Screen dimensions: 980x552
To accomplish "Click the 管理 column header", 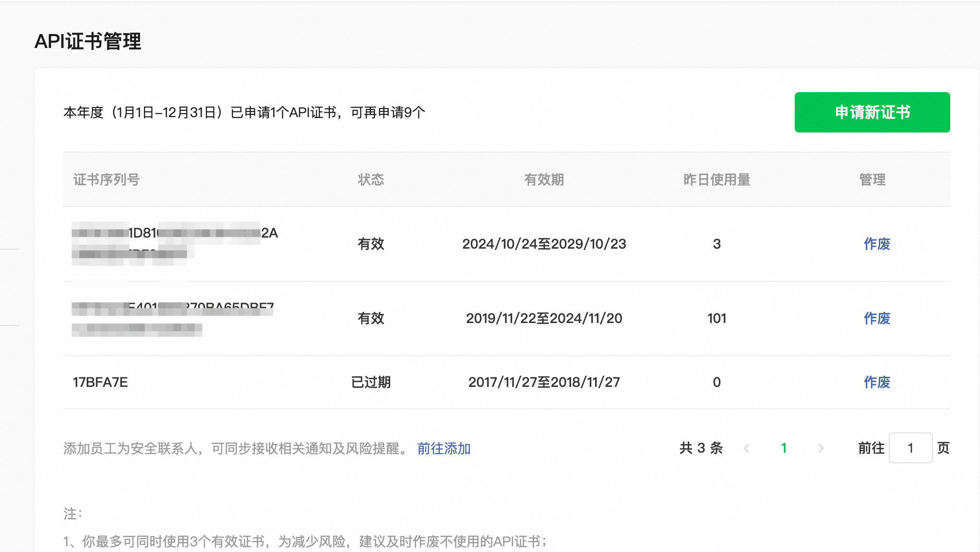I will coord(872,180).
